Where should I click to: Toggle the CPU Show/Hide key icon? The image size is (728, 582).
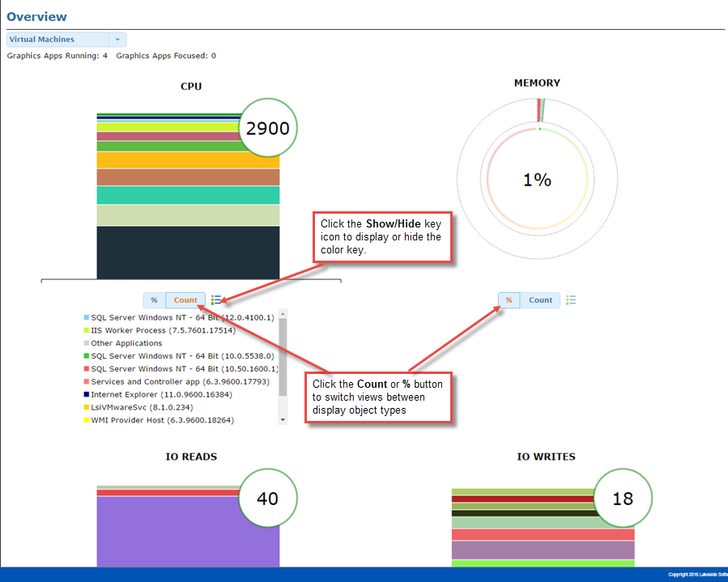coord(216,299)
